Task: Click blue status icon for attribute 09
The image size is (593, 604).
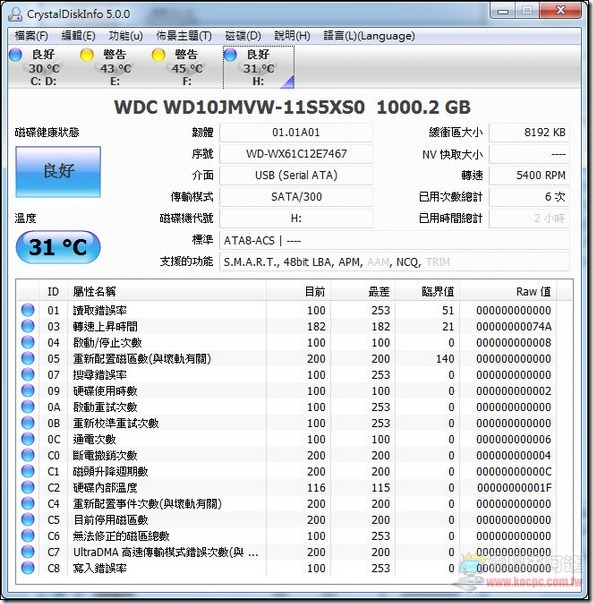Action: coord(28,391)
